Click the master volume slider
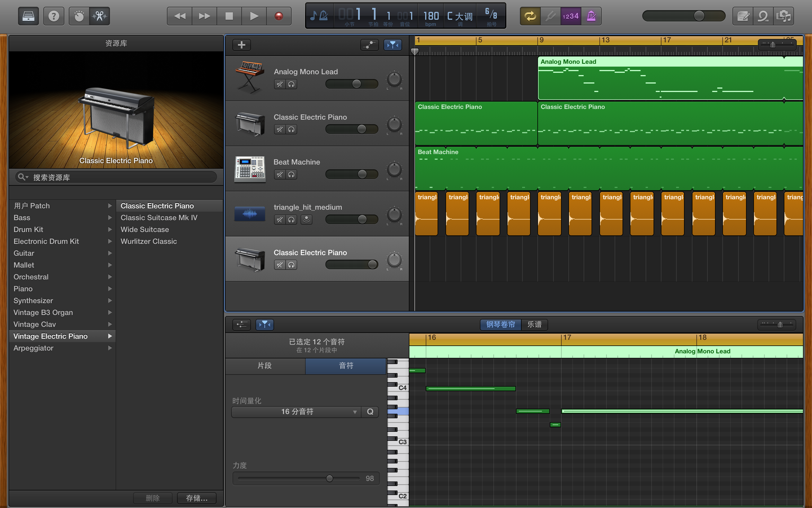812x508 pixels. (x=683, y=16)
